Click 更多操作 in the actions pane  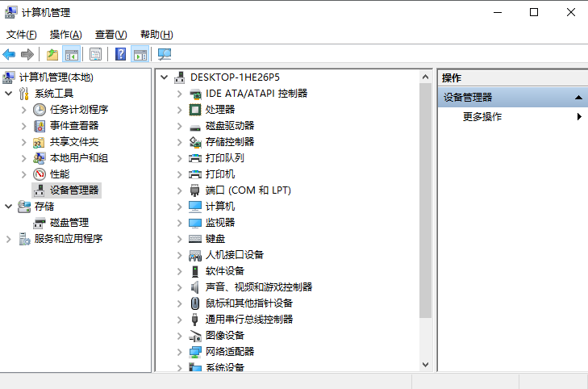pyautogui.click(x=482, y=117)
